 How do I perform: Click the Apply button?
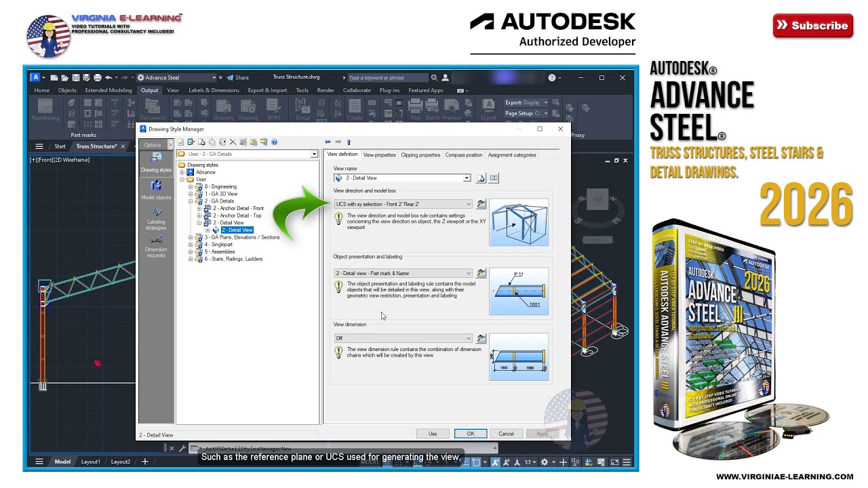(542, 433)
